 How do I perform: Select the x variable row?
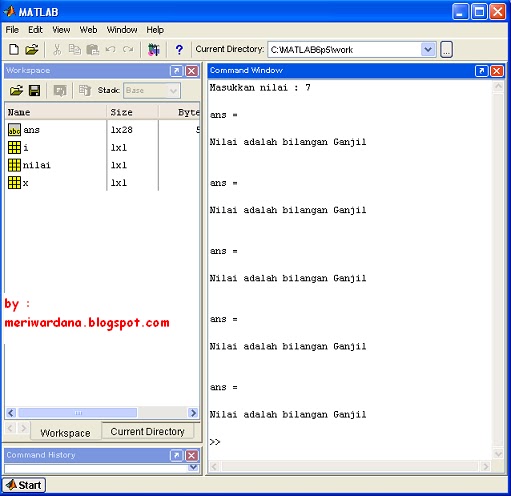point(103,183)
